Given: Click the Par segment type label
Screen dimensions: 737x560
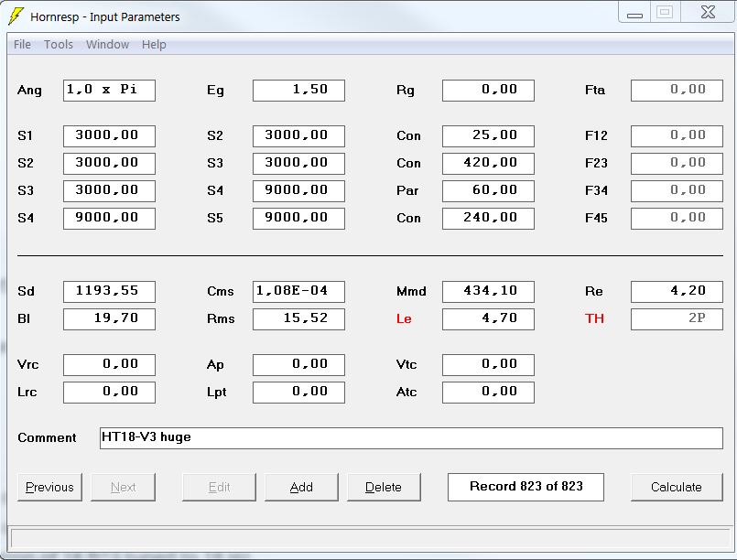Looking at the screenshot, I should (x=407, y=190).
